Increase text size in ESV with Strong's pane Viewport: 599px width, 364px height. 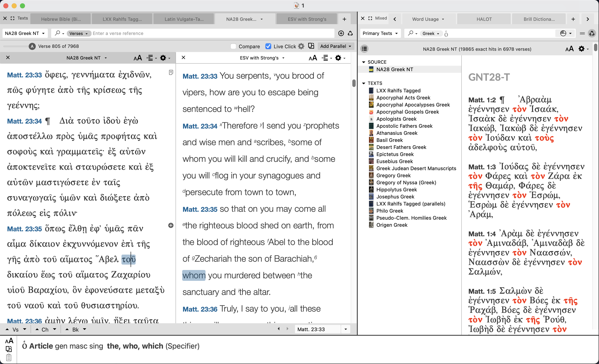pyautogui.click(x=313, y=58)
